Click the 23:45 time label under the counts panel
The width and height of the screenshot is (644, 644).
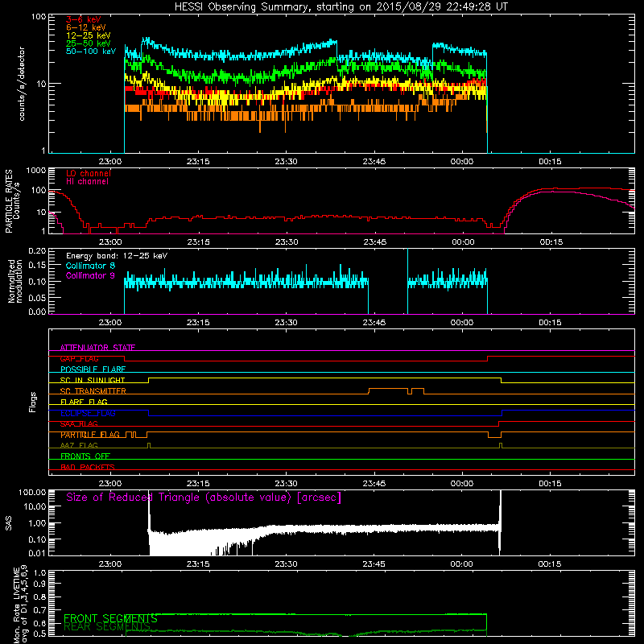click(374, 162)
